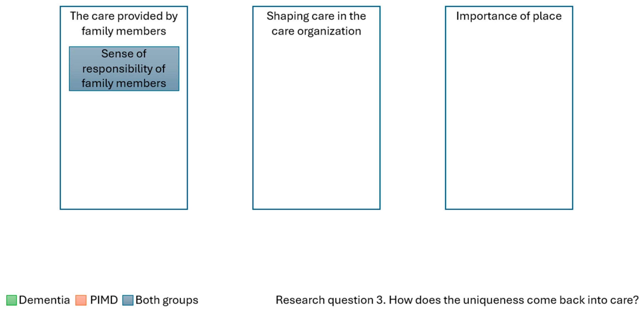Select the "Both groups" legend label
The height and width of the screenshot is (311, 644).
point(167,300)
